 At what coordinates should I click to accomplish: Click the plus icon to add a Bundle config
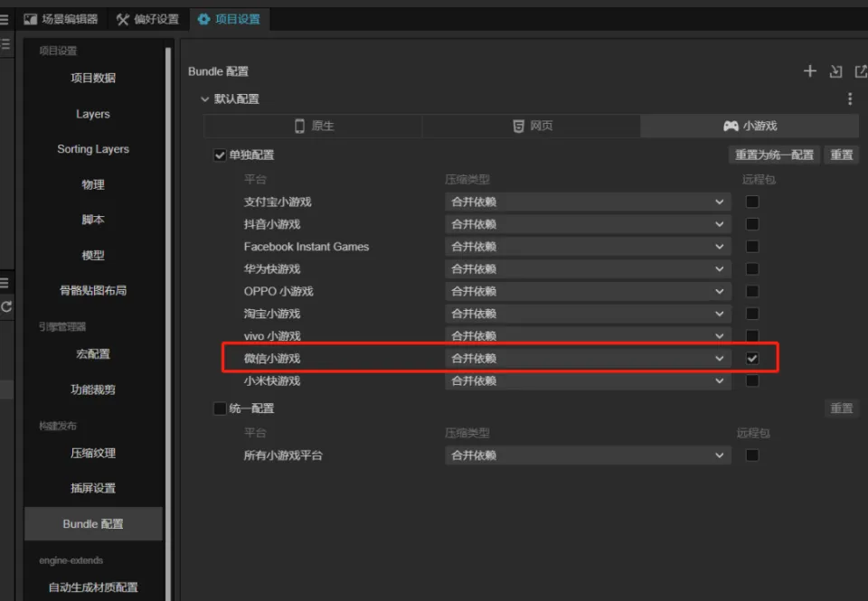[810, 71]
